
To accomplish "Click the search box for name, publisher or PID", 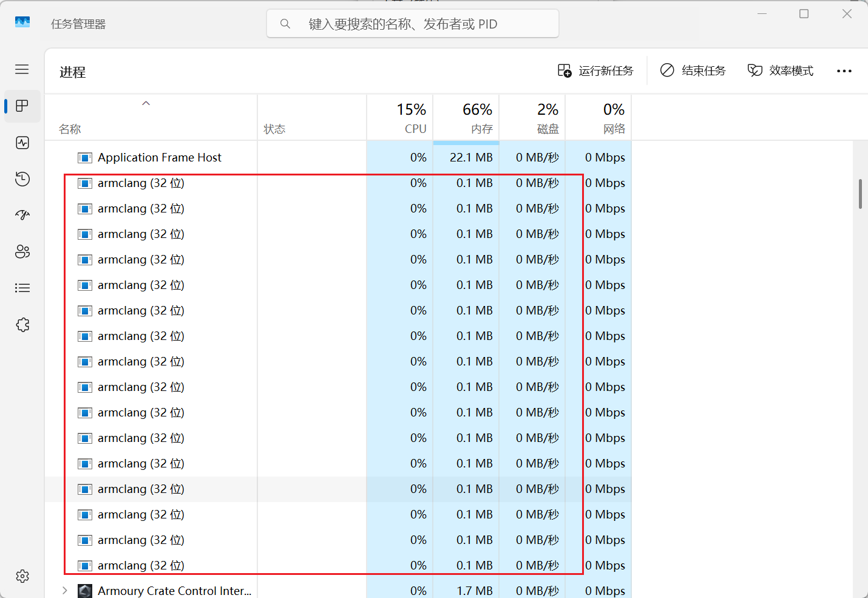I will coord(413,24).
